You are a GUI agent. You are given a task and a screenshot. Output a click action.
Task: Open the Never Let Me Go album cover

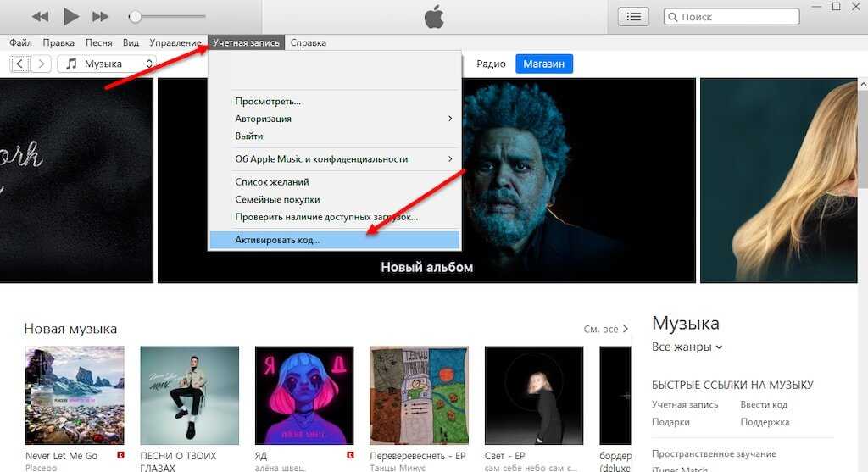pyautogui.click(x=75, y=395)
